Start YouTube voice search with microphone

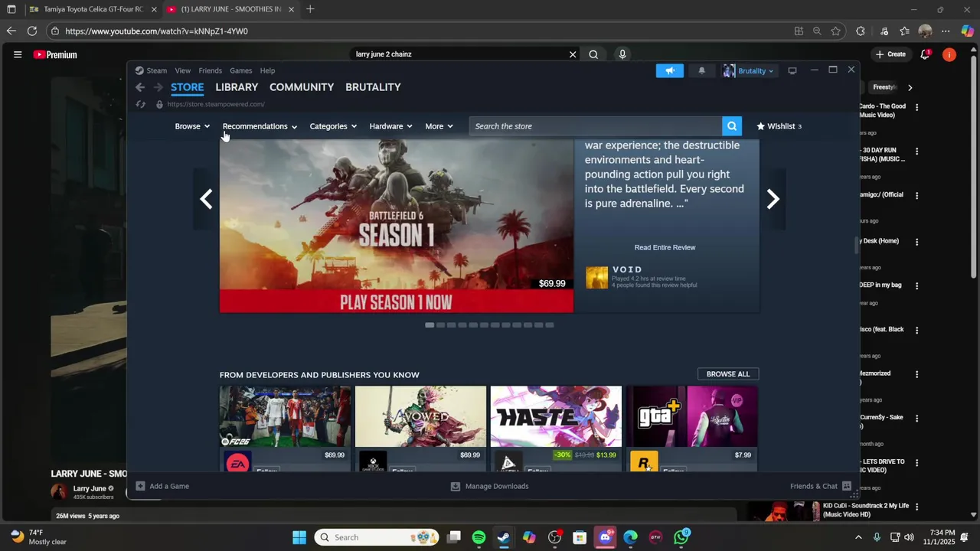point(622,54)
